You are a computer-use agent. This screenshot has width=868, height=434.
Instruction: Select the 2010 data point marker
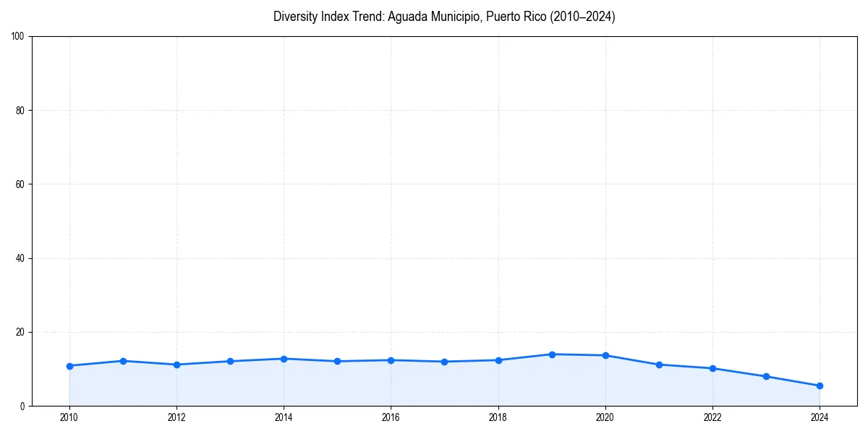pyautogui.click(x=69, y=366)
